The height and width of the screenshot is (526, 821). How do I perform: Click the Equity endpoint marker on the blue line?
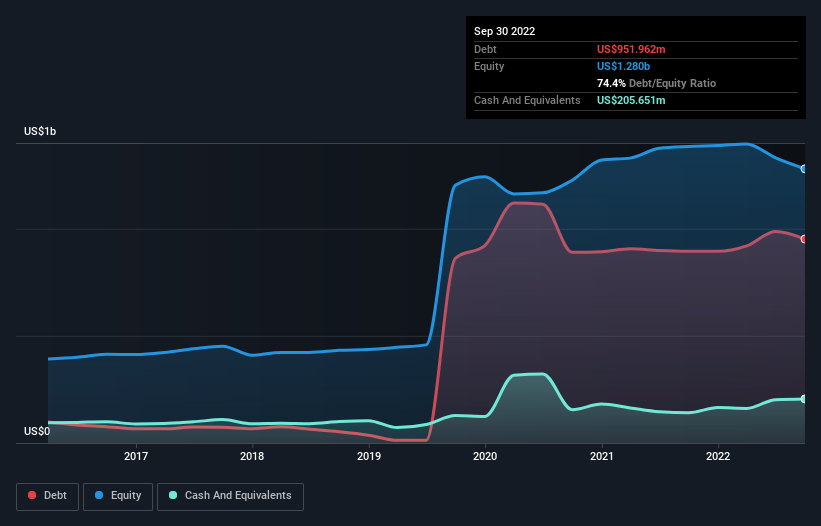[x=804, y=169]
